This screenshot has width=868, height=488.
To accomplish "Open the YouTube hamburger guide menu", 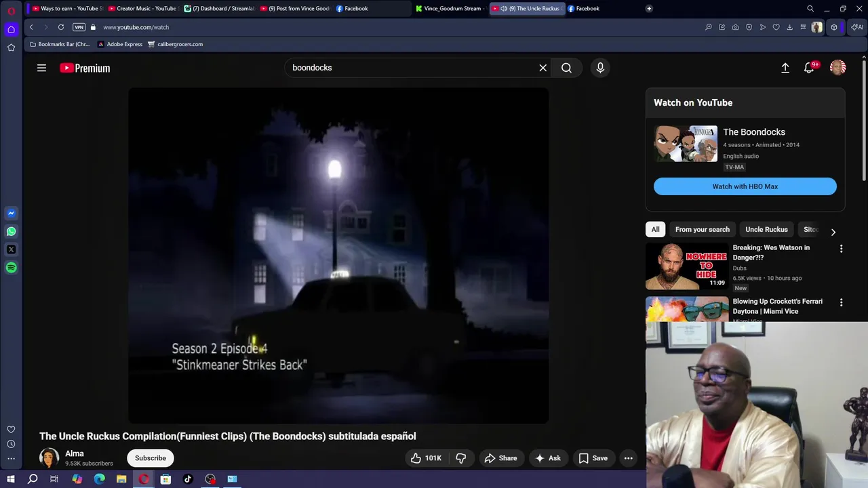I will [x=41, y=68].
